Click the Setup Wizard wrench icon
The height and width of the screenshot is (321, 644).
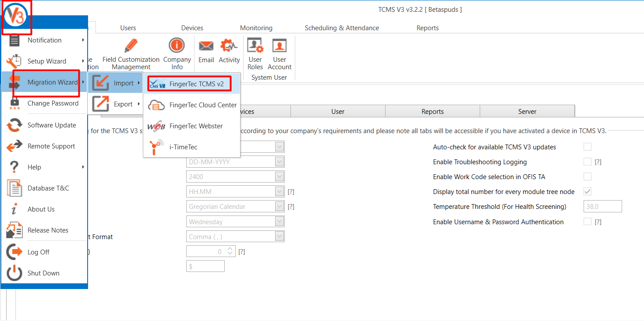[14, 61]
